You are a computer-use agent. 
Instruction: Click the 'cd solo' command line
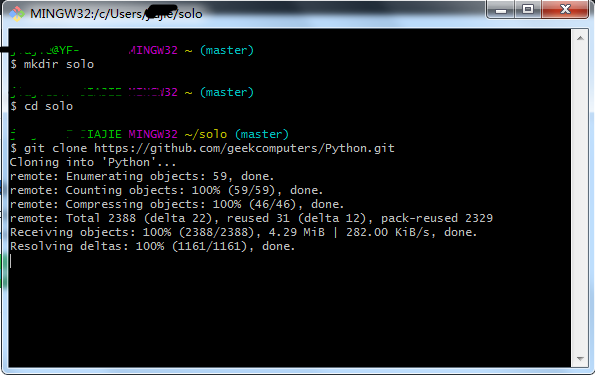[41, 106]
